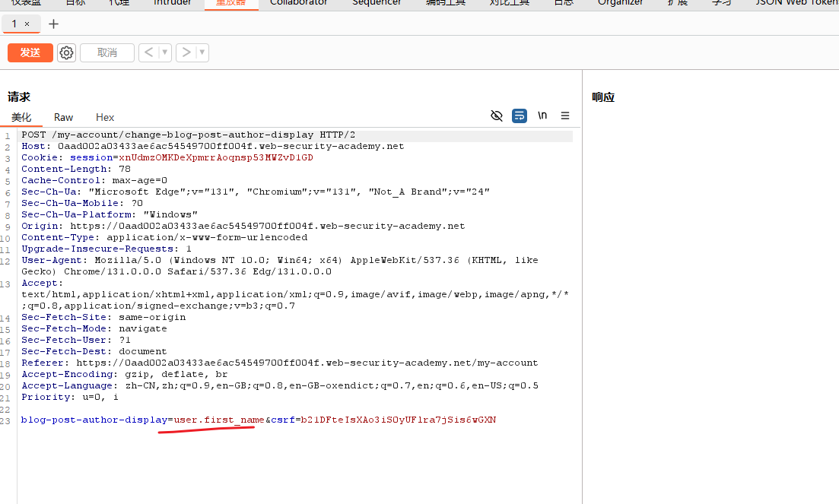Open the request editor hamburger menu
The height and width of the screenshot is (504, 839).
pyautogui.click(x=565, y=116)
